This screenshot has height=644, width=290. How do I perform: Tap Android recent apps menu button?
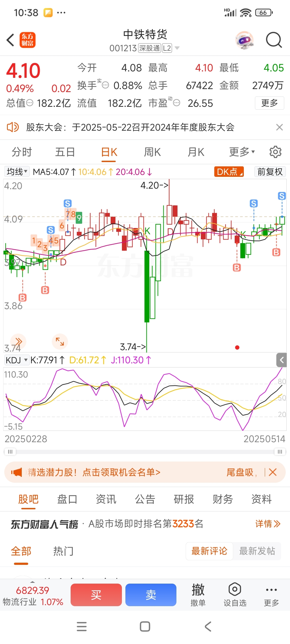82,627
